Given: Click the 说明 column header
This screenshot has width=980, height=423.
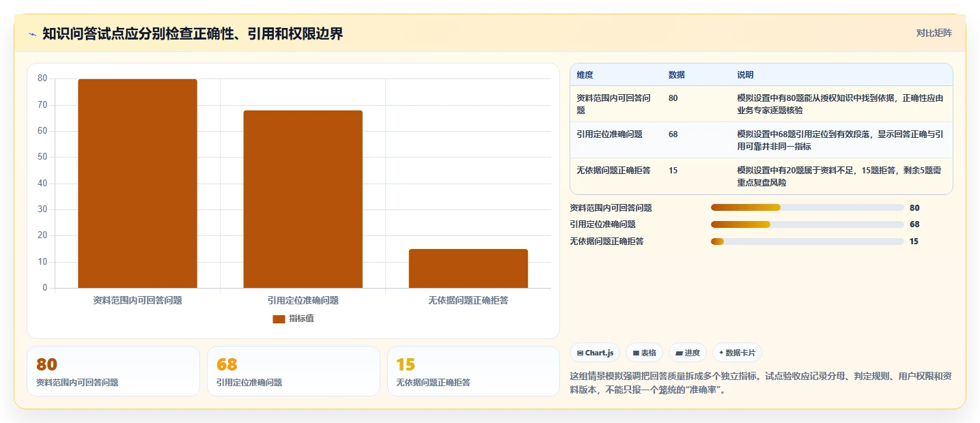Looking at the screenshot, I should pos(745,74).
